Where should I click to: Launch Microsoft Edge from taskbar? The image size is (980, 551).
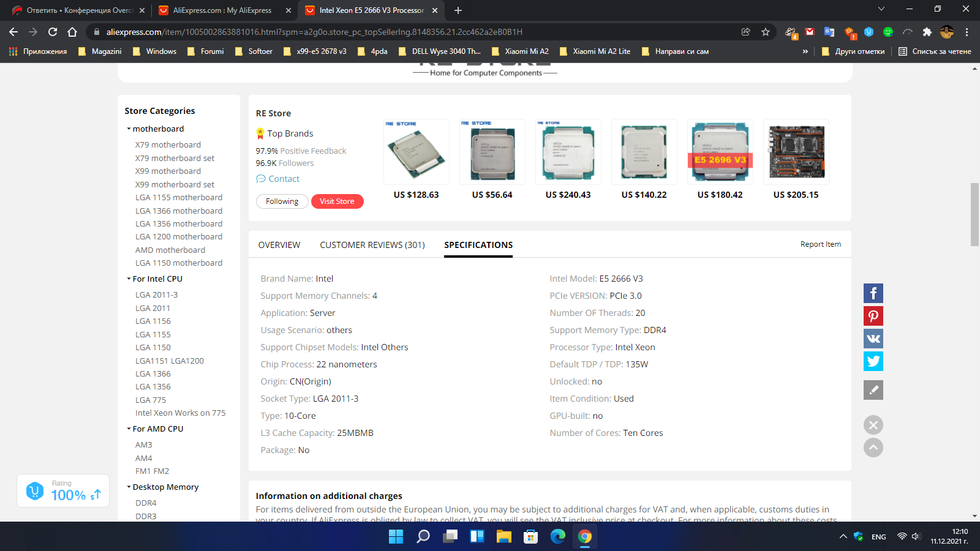pyautogui.click(x=558, y=537)
